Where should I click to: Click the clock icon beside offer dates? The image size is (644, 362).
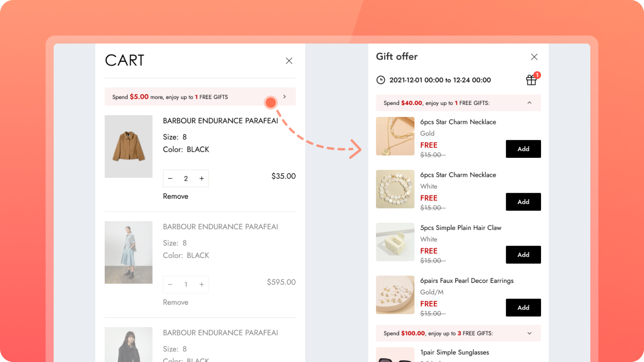coord(381,80)
